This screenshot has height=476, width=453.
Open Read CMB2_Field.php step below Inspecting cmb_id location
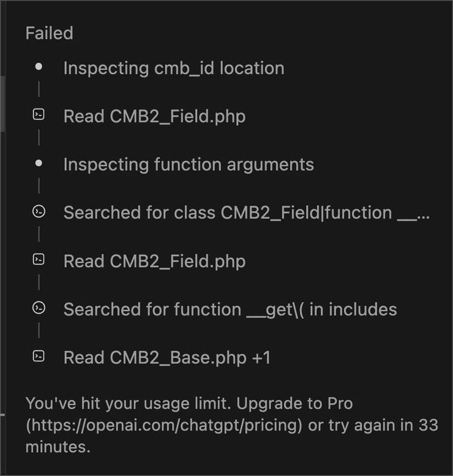pyautogui.click(x=154, y=116)
